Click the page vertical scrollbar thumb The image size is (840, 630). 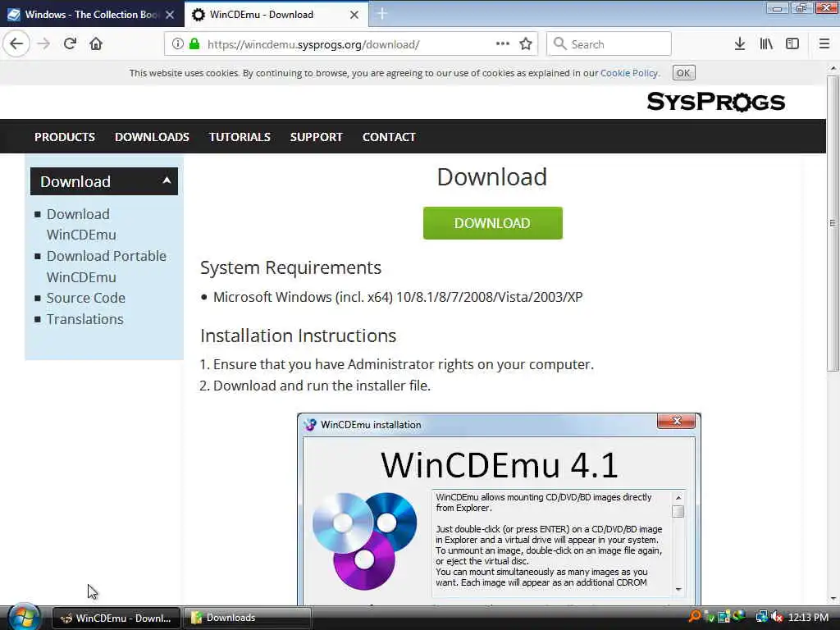click(832, 223)
